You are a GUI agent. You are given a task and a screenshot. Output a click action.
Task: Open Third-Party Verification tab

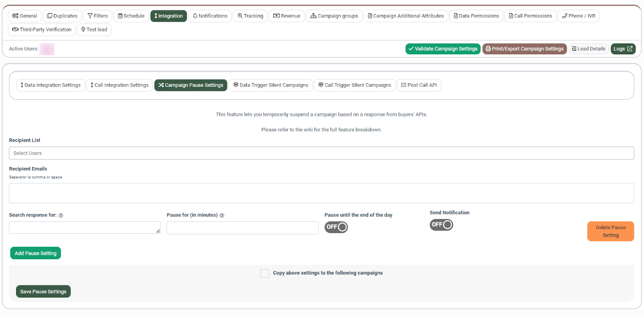42,30
